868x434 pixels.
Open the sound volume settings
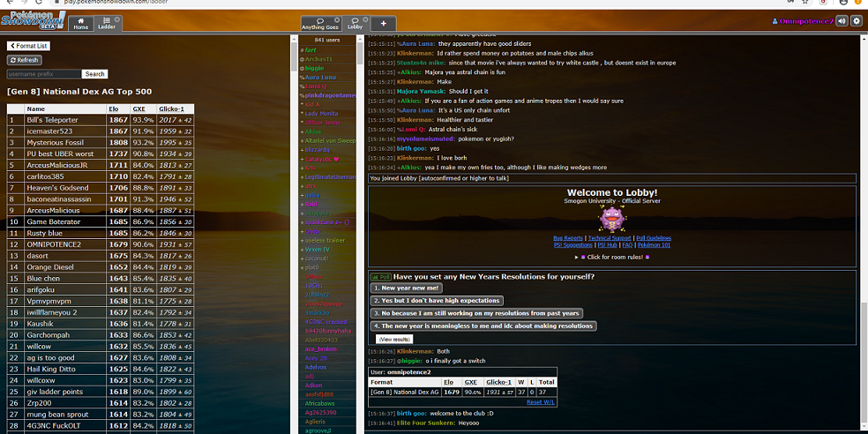point(842,21)
